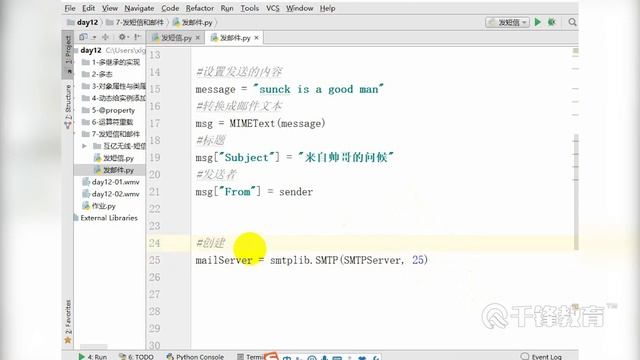Hide Project panel with hide icon
The height and width of the screenshot is (360, 640).
pyautogui.click(x=138, y=37)
